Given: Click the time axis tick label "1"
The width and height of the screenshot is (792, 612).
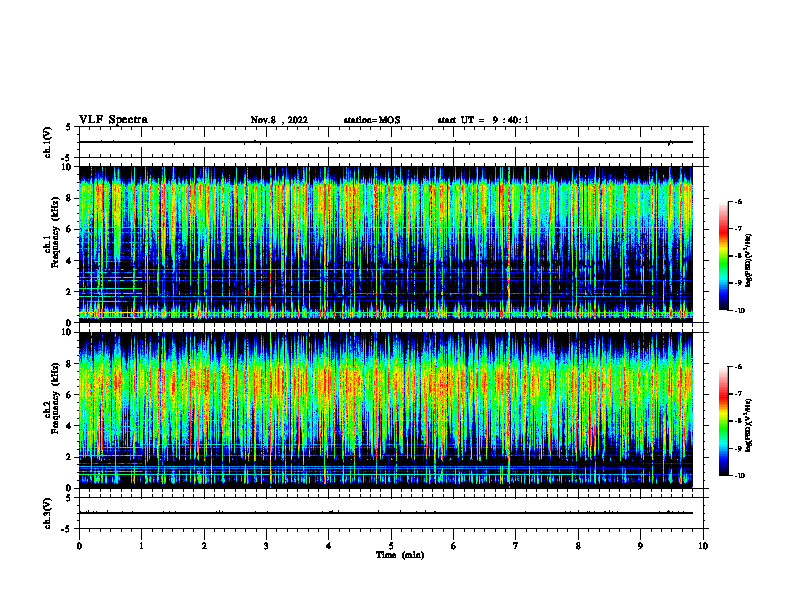Looking at the screenshot, I should pos(141,546).
